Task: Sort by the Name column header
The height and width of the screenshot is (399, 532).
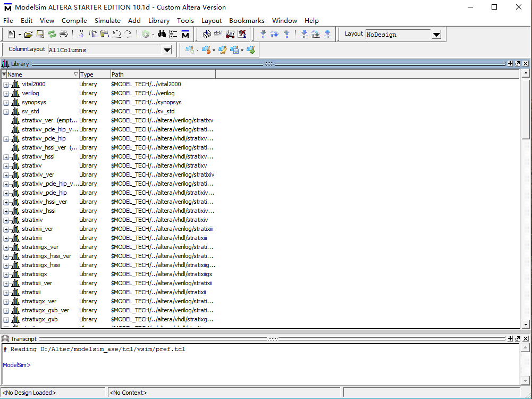Action: tap(43, 74)
